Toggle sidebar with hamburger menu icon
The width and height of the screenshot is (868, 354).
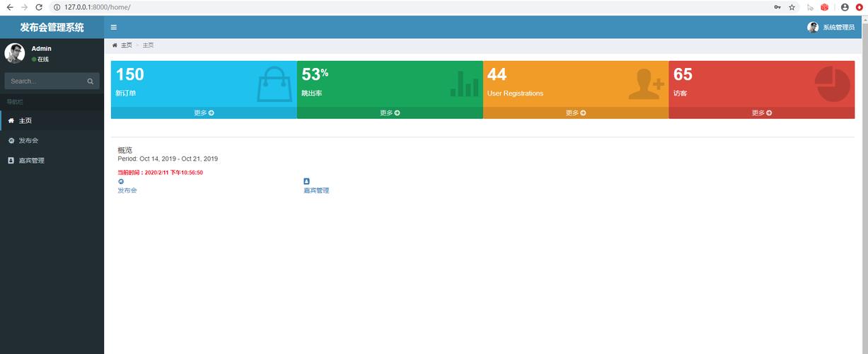tap(114, 28)
